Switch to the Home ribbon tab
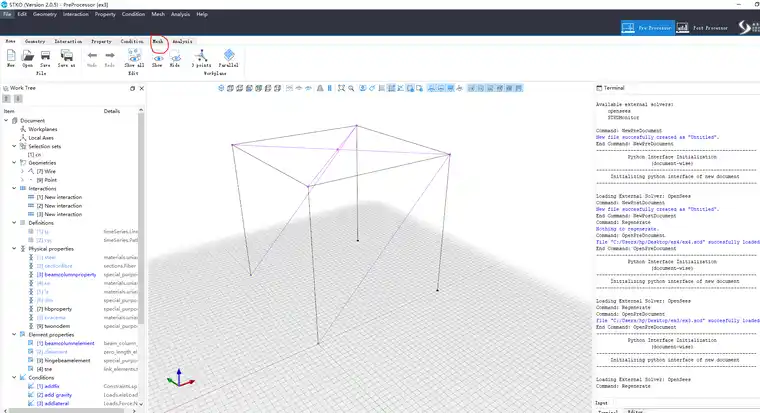 coord(10,41)
